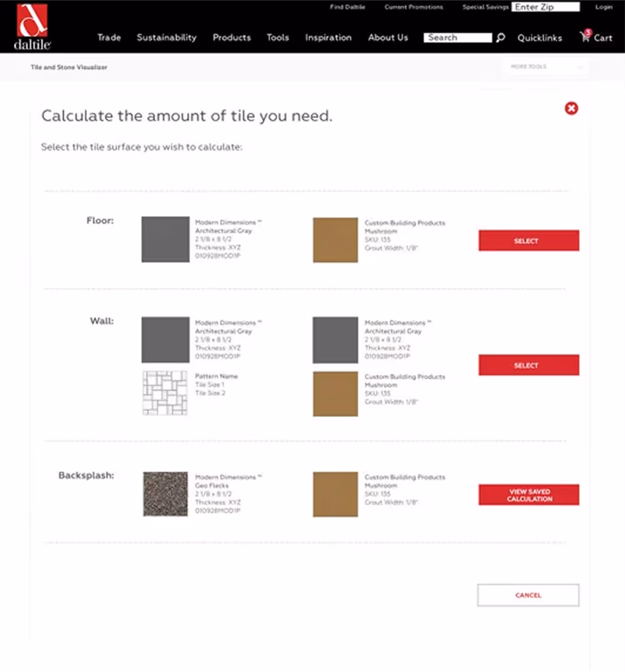Open the shopping cart icon
Viewport: 625px width, 672px height.
(x=585, y=36)
